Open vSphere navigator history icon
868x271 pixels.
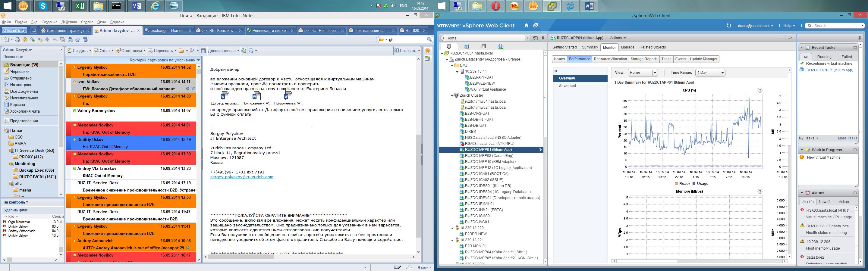click(x=536, y=38)
